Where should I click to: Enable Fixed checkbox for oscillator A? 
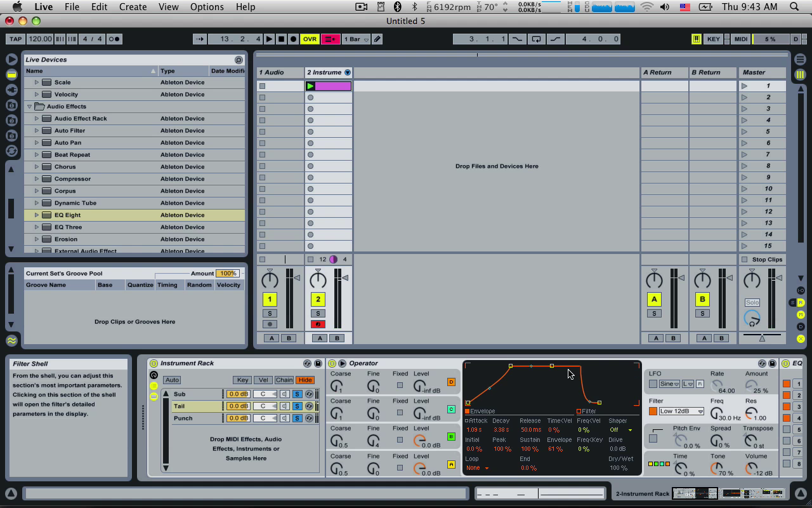(400, 467)
